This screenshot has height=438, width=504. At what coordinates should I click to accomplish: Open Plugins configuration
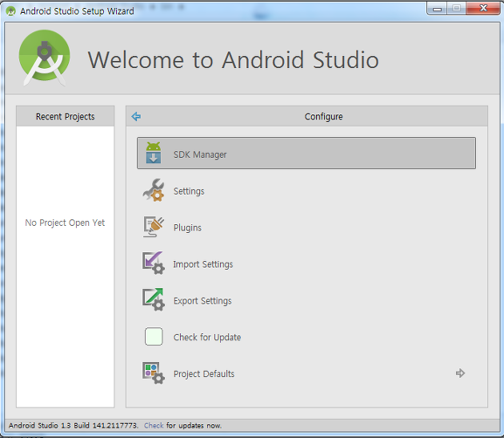[x=306, y=227]
